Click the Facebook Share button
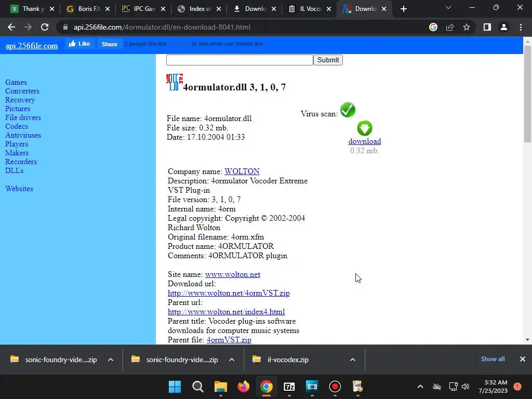This screenshot has width=532, height=399. coord(109,44)
